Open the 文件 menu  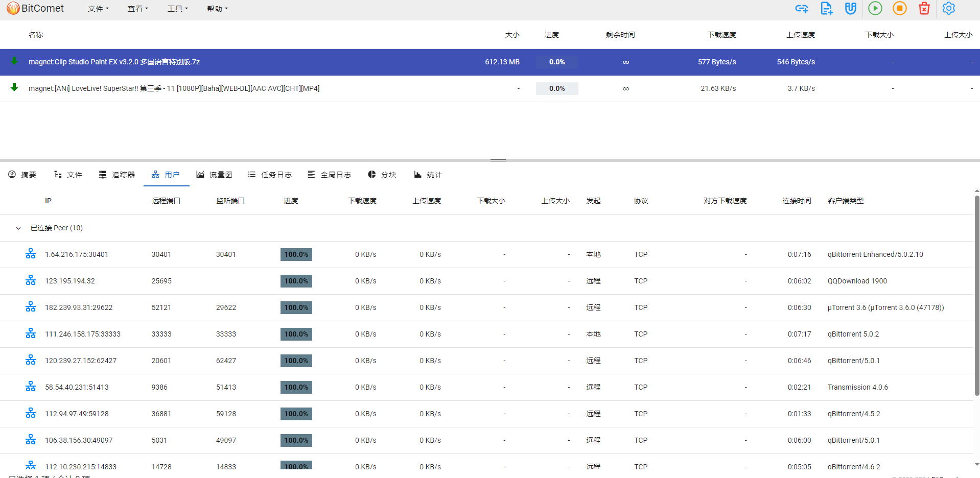pyautogui.click(x=98, y=9)
